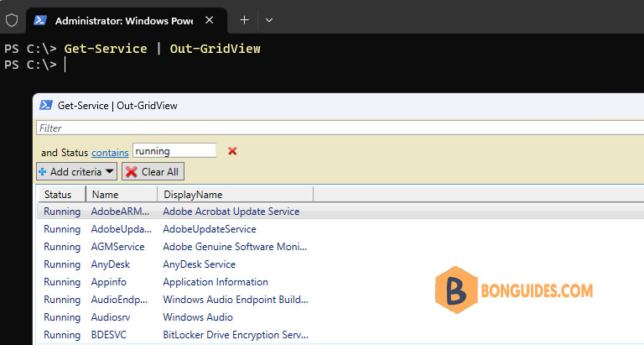Image resolution: width=644 pixels, height=345 pixels.
Task: Select the Adobe Acrobat Update Service row
Action: coord(341,212)
